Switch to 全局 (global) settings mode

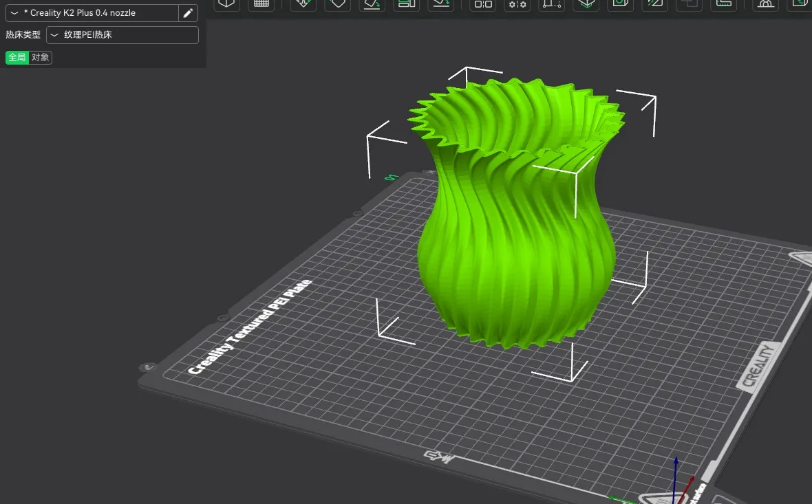click(x=17, y=58)
